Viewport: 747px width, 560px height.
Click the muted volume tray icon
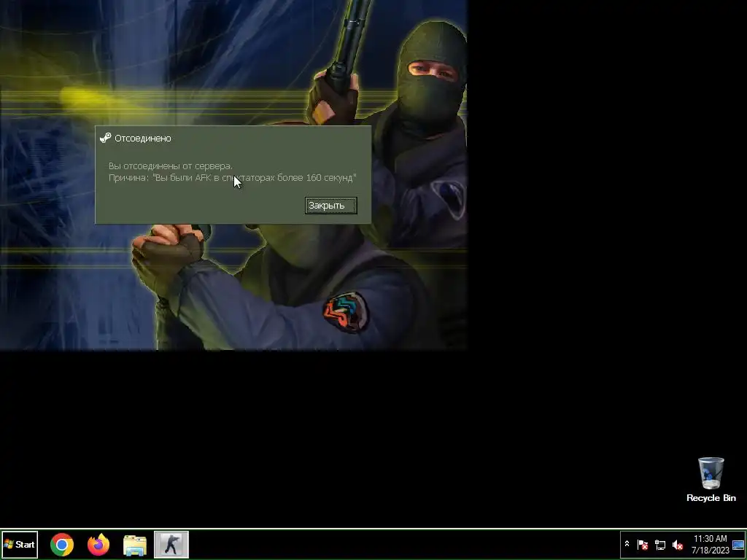click(678, 544)
